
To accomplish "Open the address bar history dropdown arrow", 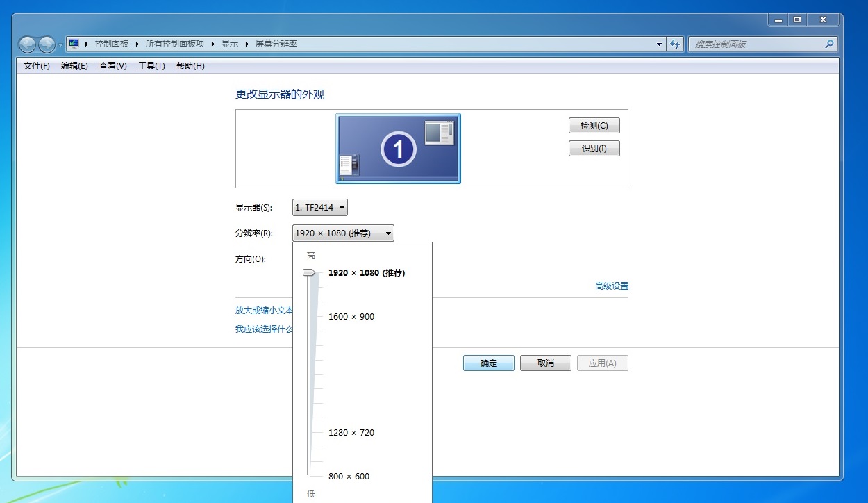I will 660,44.
